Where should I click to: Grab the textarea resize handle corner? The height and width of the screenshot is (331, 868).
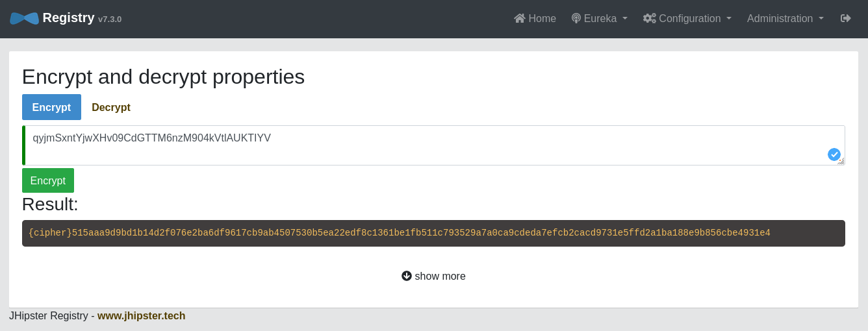841,162
